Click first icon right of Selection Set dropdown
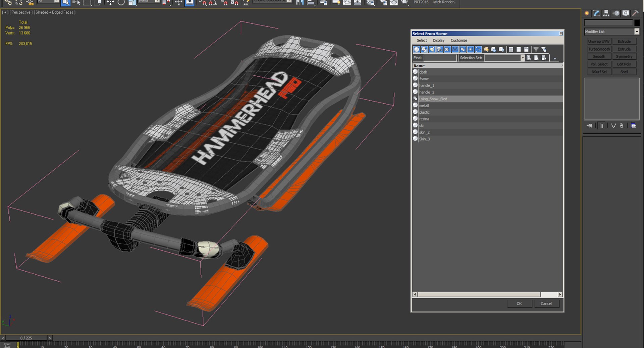644x348 pixels. point(529,58)
